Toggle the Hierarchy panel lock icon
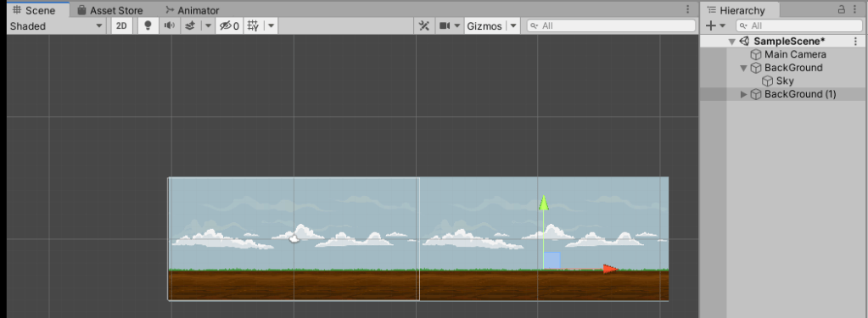Screen dimensions: 868x318 (x=842, y=9)
